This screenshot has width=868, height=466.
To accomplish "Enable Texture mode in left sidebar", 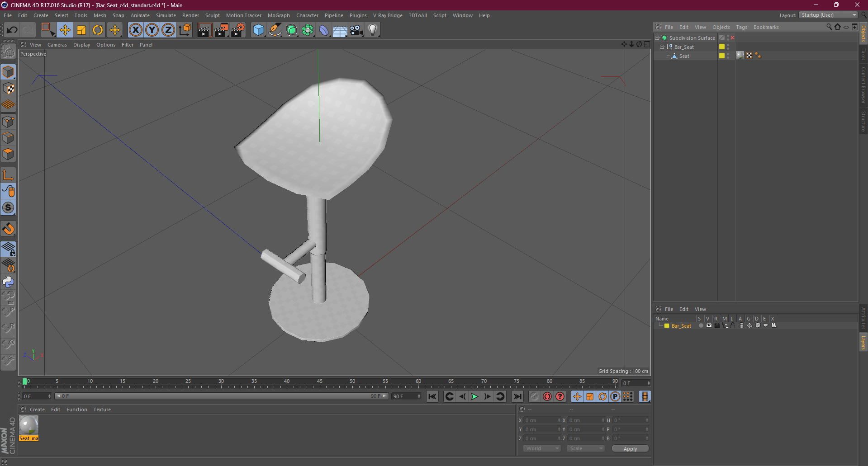I will click(8, 89).
